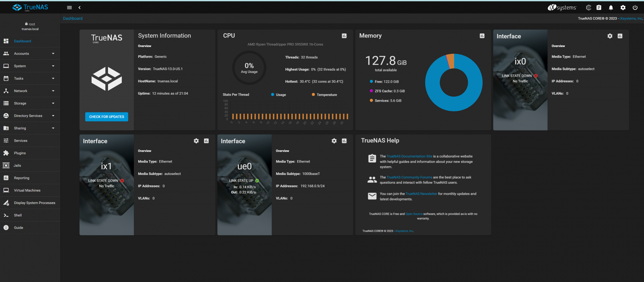Open ue0 interface reports chart icon
This screenshot has width=644, height=282.
pyautogui.click(x=344, y=141)
